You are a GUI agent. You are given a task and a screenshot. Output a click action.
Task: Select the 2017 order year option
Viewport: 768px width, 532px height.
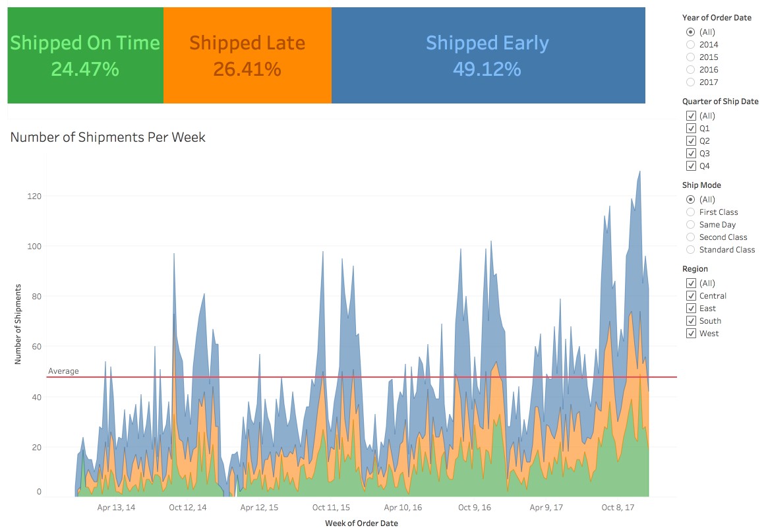tap(691, 82)
